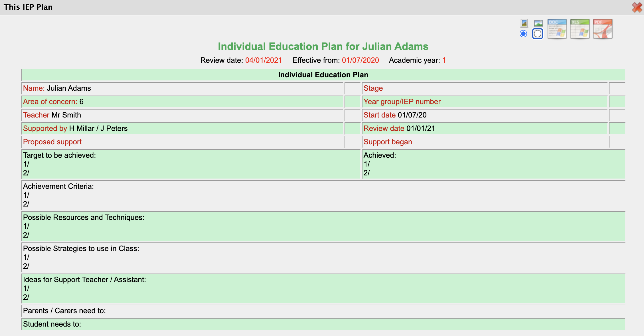Export the IEP plan as a PDF
The height and width of the screenshot is (336, 644).
click(602, 29)
